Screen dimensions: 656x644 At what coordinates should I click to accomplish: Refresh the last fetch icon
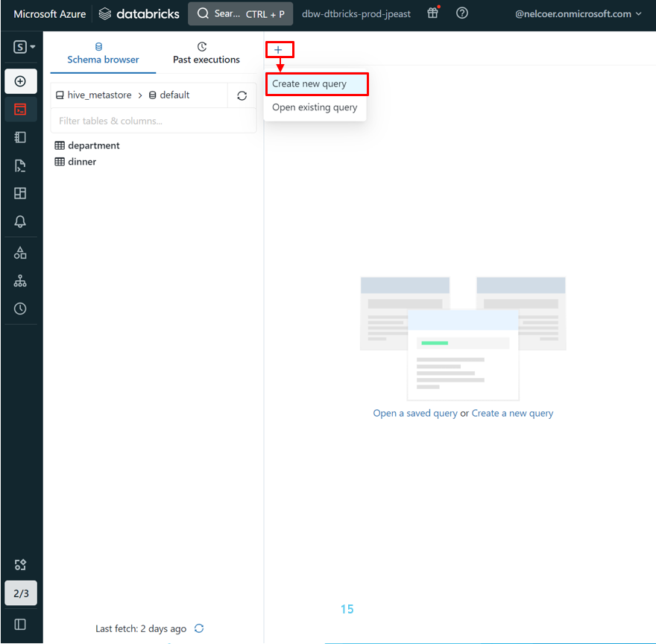pos(199,628)
